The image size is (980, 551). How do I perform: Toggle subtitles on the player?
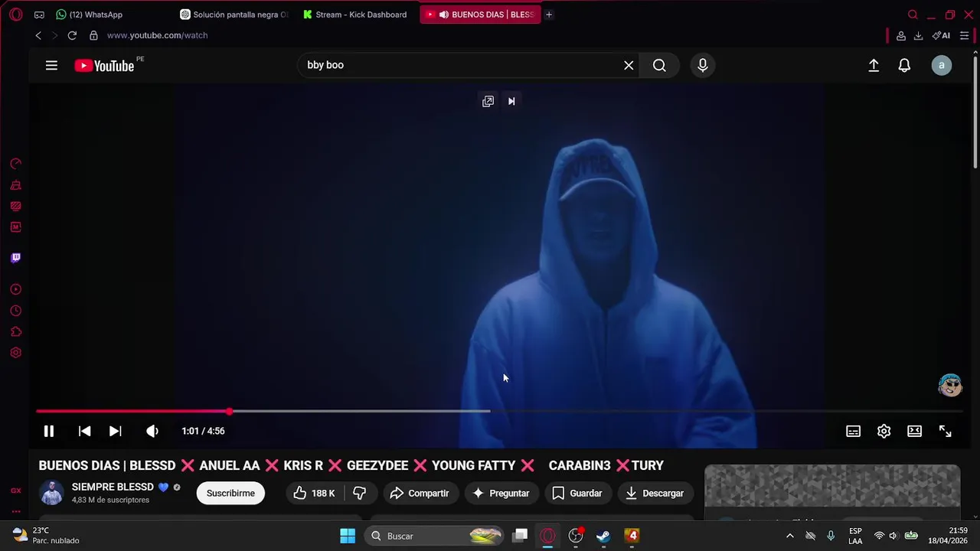coord(853,431)
